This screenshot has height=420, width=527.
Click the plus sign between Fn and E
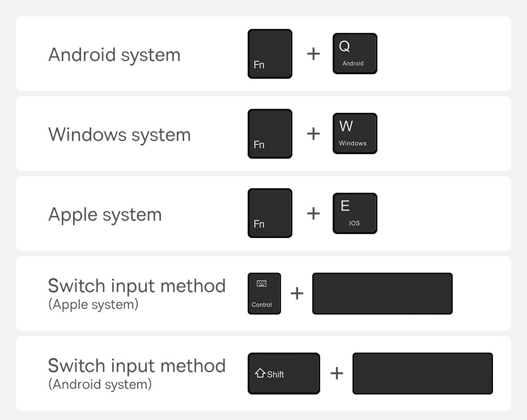[x=313, y=213]
